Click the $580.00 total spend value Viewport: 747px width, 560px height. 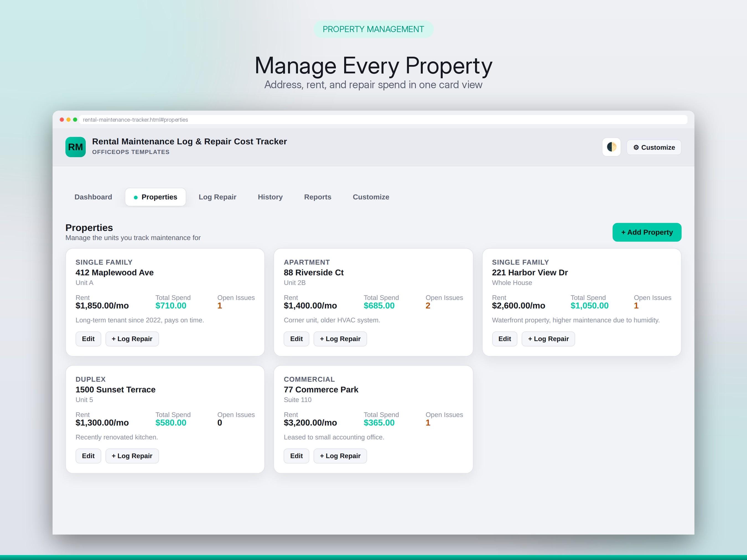coord(171,423)
